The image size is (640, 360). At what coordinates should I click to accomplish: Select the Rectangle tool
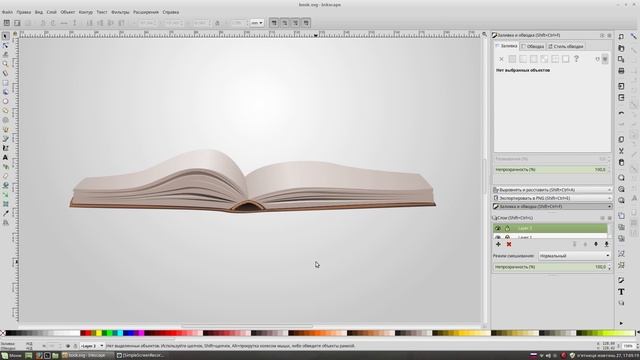(5, 83)
